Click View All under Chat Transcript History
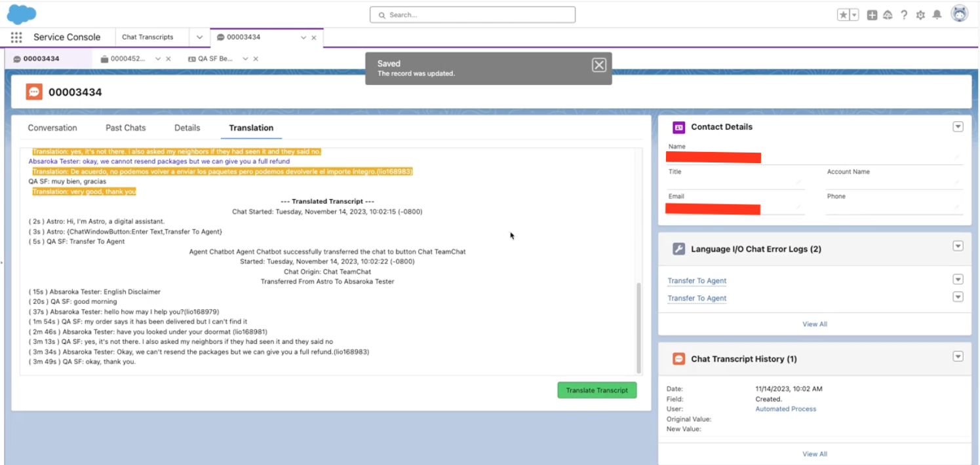This screenshot has width=980, height=465. tap(815, 454)
